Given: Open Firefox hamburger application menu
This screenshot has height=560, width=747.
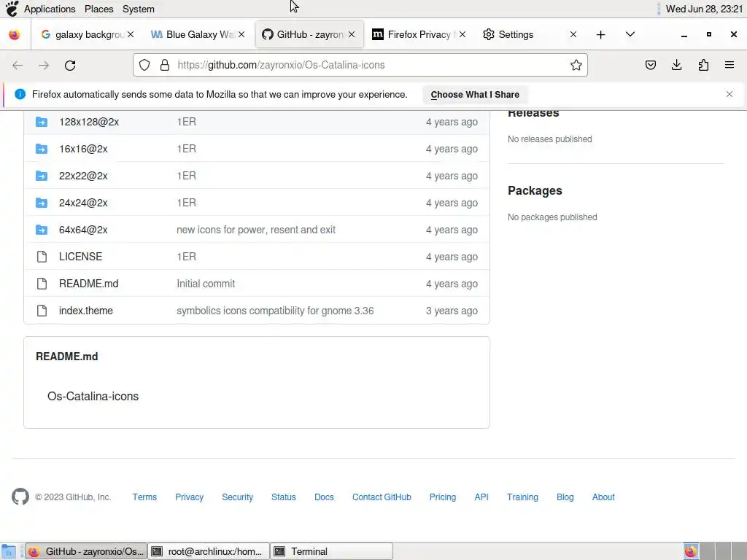Looking at the screenshot, I should pyautogui.click(x=729, y=65).
